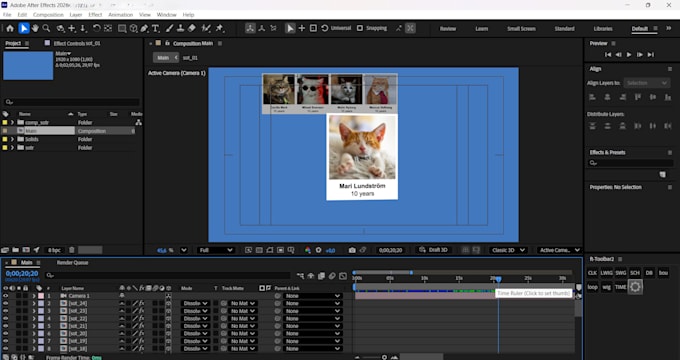The height and width of the screenshot is (360, 680).
Task: Hide the [sot_24] layer
Action: coord(5,304)
